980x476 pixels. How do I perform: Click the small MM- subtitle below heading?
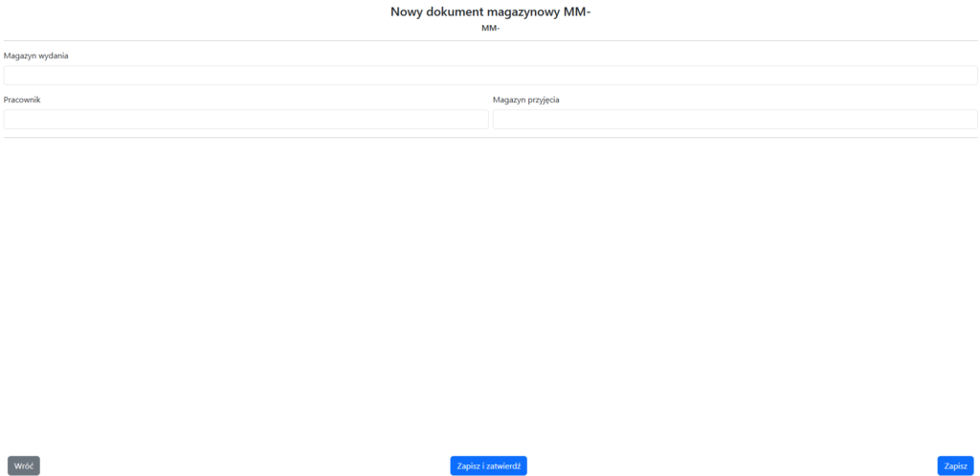(x=490, y=28)
